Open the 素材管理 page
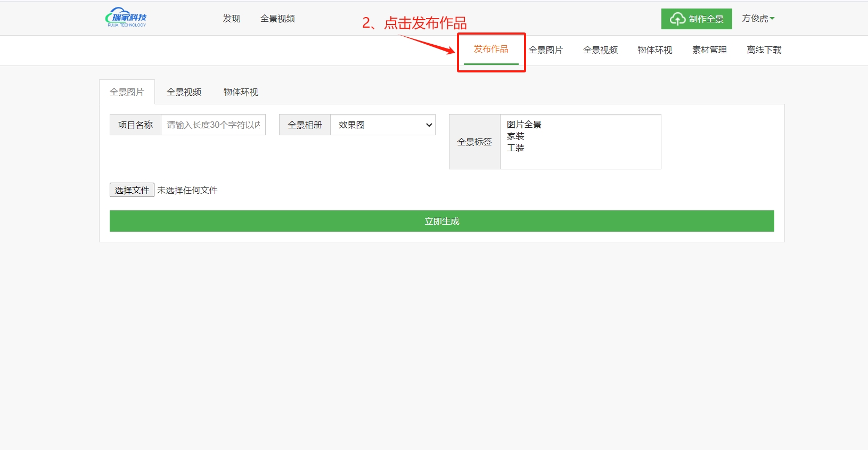The width and height of the screenshot is (868, 450). pos(709,50)
